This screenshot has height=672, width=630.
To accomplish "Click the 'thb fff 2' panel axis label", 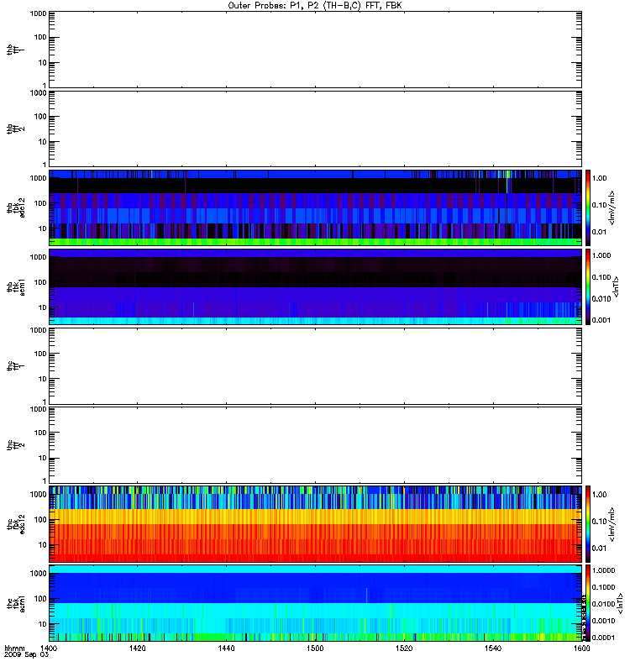I will [x=15, y=129].
